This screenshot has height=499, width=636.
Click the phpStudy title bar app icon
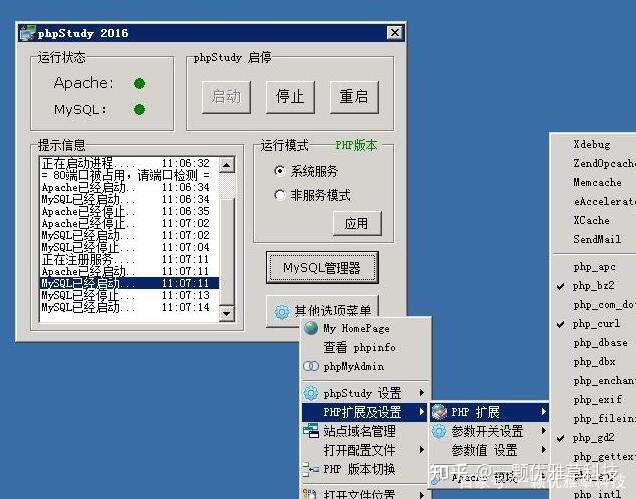27,33
